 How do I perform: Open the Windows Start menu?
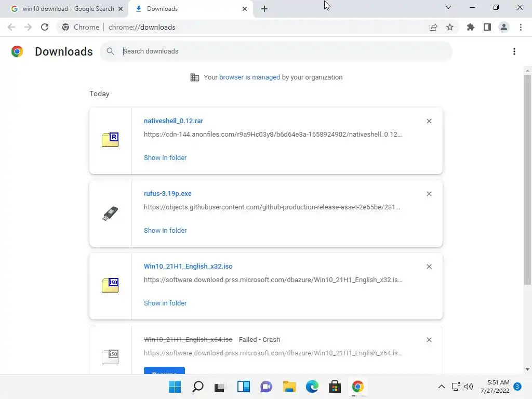tap(175, 387)
